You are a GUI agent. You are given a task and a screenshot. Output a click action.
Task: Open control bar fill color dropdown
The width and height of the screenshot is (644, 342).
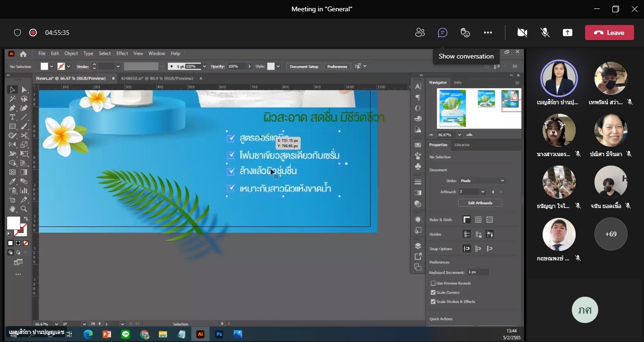(x=51, y=67)
